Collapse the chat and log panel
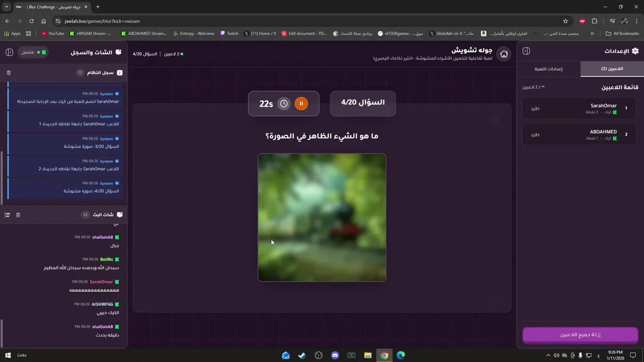The image size is (644, 362). coord(10,52)
